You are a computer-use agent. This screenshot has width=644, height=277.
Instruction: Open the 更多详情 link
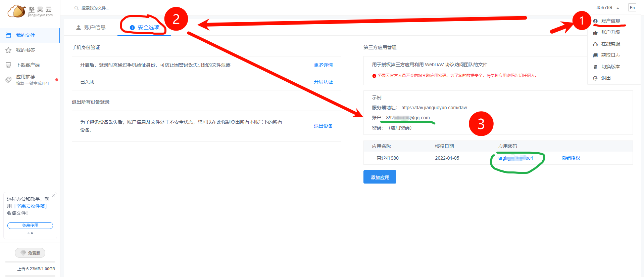[x=323, y=65]
